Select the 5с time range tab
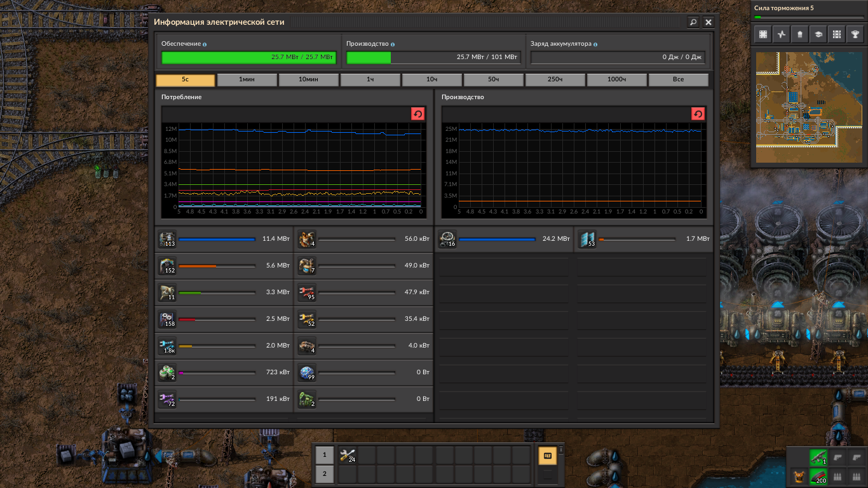Image resolution: width=868 pixels, height=488 pixels. (x=185, y=80)
